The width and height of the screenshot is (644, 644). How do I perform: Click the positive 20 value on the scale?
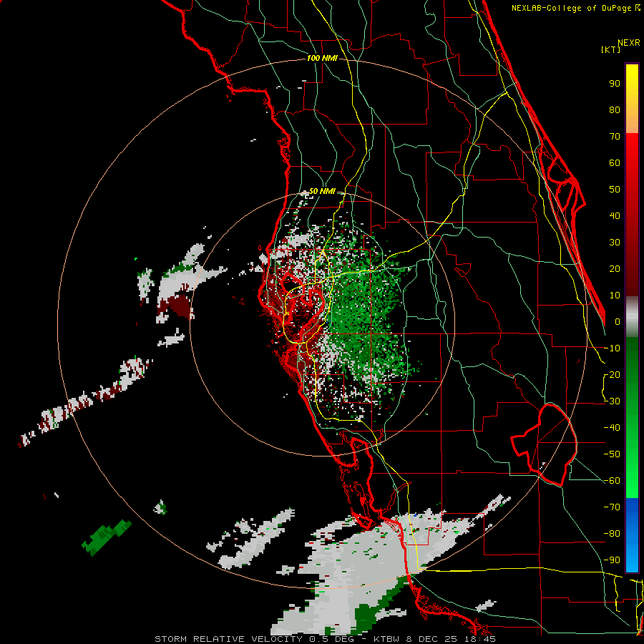click(615, 268)
